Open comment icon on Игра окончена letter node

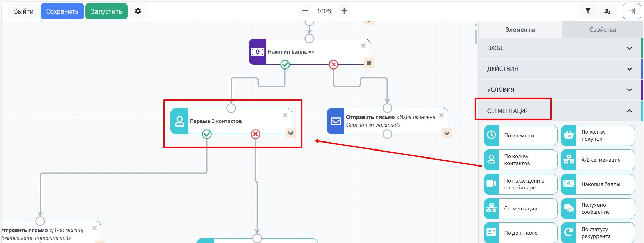[x=447, y=133]
